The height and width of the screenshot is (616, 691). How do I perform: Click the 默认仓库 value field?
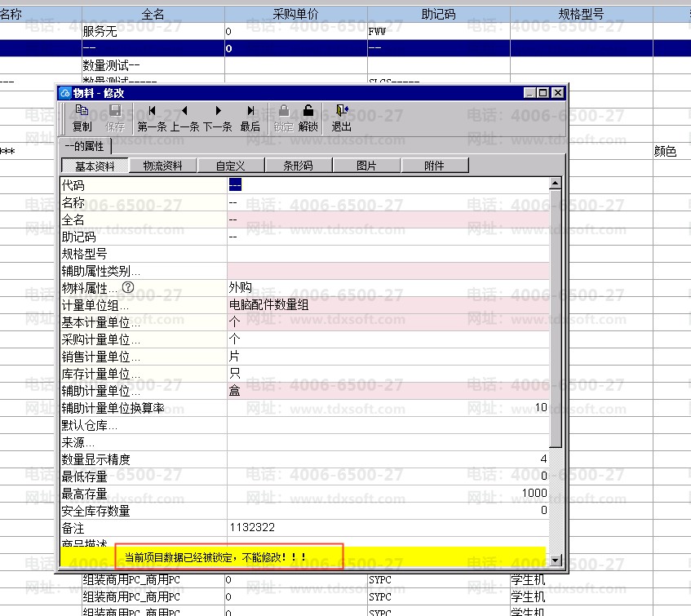pos(388,425)
